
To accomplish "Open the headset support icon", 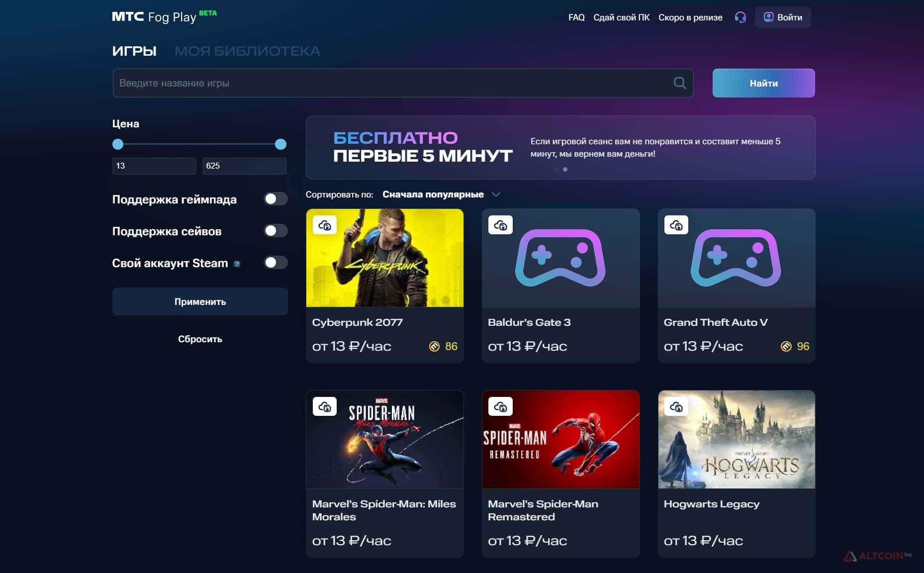I will [740, 17].
